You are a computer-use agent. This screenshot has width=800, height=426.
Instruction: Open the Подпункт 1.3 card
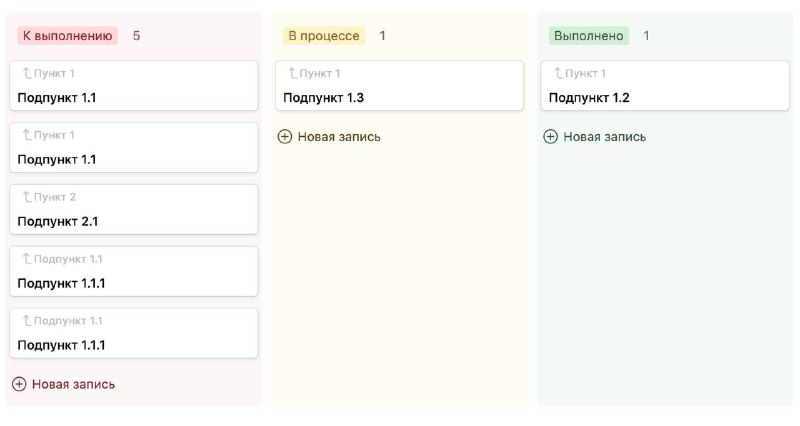click(399, 86)
